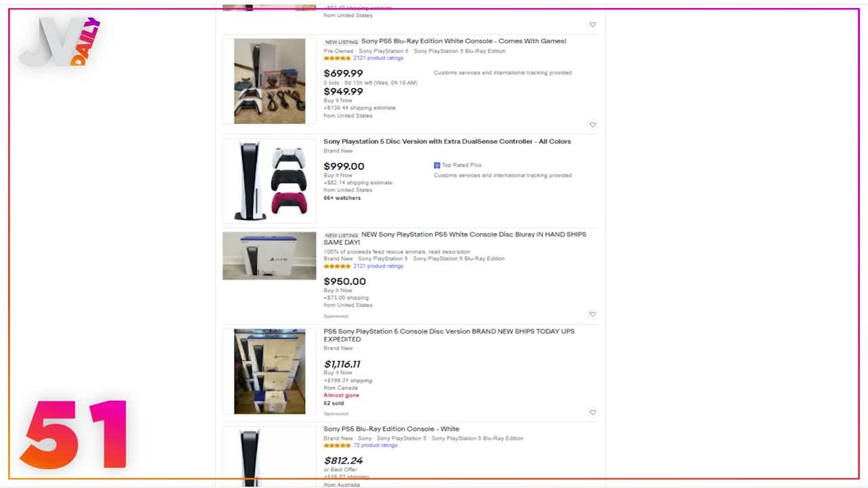Click heart on $1,116.11 PS5 Disc Version listing
The width and height of the screenshot is (868, 488).
(x=593, y=412)
